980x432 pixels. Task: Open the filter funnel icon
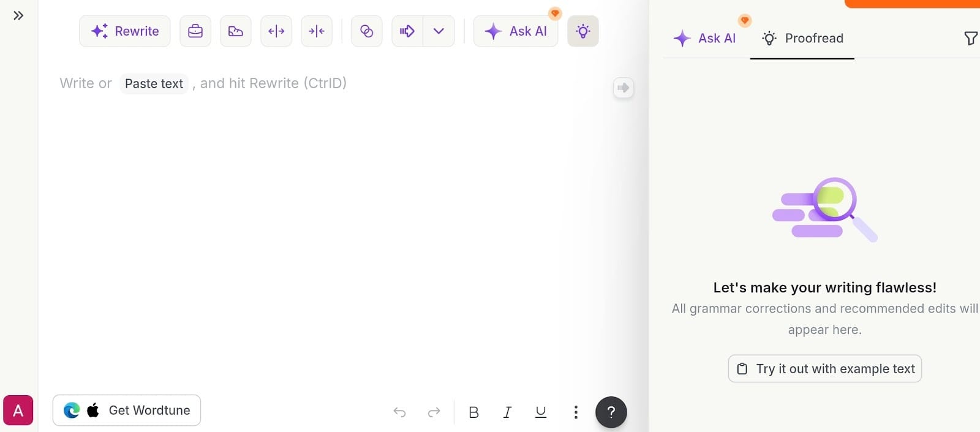coord(971,39)
